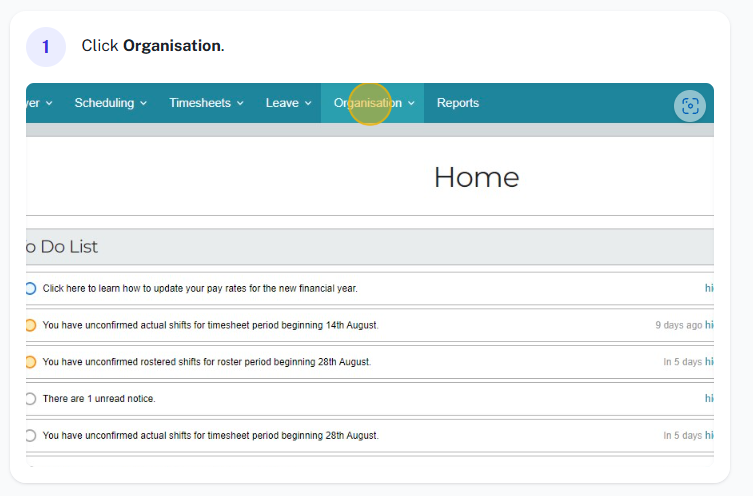Select the grey circle beside unread notice
The image size is (753, 496).
pos(30,399)
